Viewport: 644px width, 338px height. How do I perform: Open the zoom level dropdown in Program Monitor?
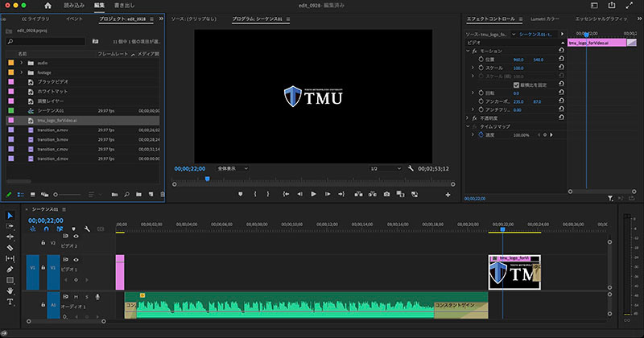point(233,168)
